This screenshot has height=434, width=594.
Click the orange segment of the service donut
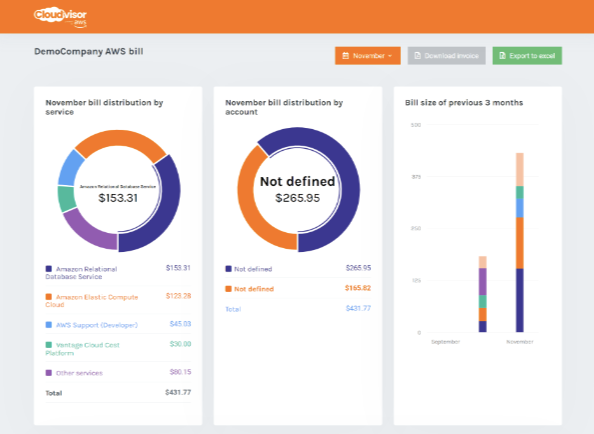coord(120,139)
